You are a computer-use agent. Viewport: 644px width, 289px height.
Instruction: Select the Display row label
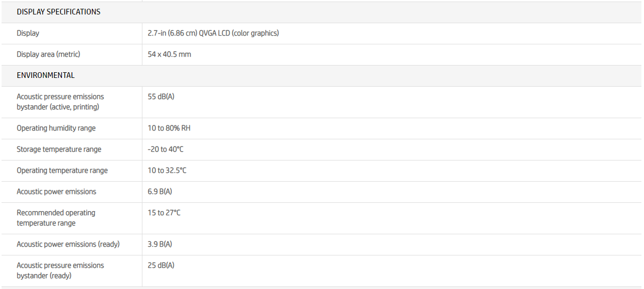tap(28, 33)
